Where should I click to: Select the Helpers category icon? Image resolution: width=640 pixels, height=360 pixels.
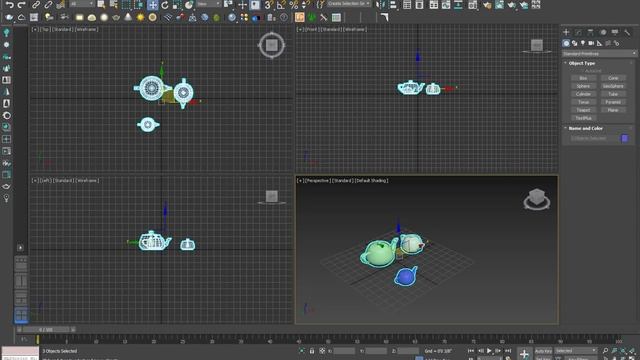coord(600,43)
